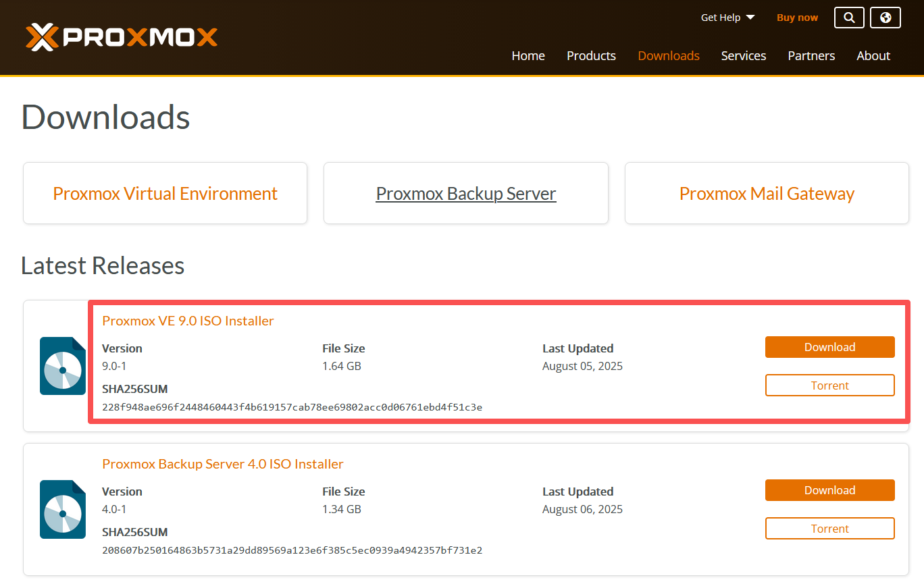Screen dimensions: 924x582
Task: Click the Buy now link
Action: click(x=797, y=18)
